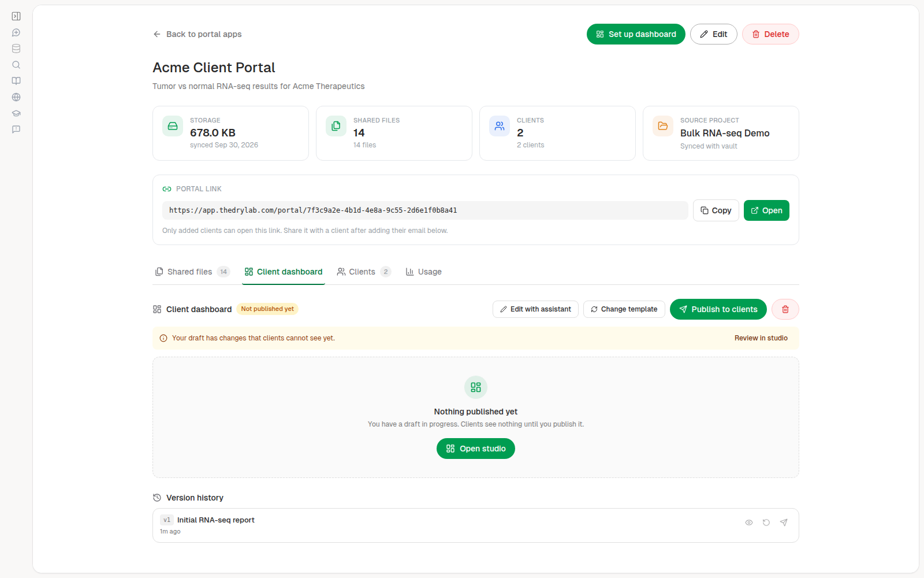The width and height of the screenshot is (924, 578).
Task: Go back to portal apps
Action: pyautogui.click(x=198, y=34)
